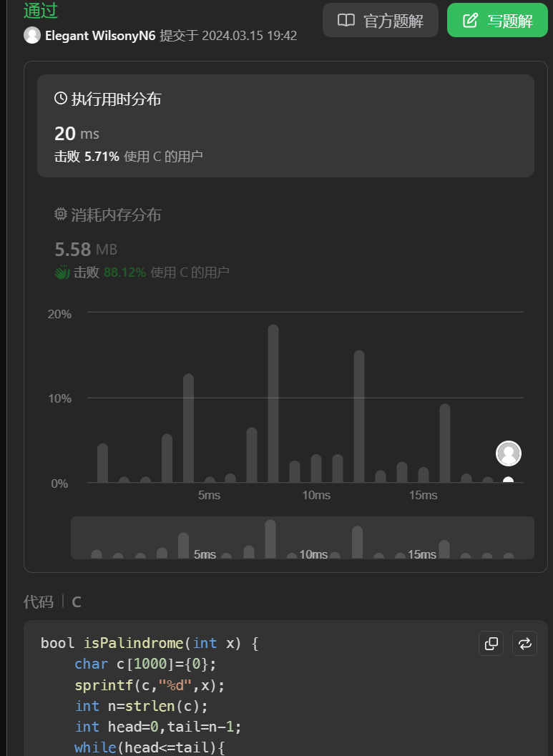The width and height of the screenshot is (553, 756).
Task: Click the chip icon beside 消耗内存分布
Action: point(61,215)
